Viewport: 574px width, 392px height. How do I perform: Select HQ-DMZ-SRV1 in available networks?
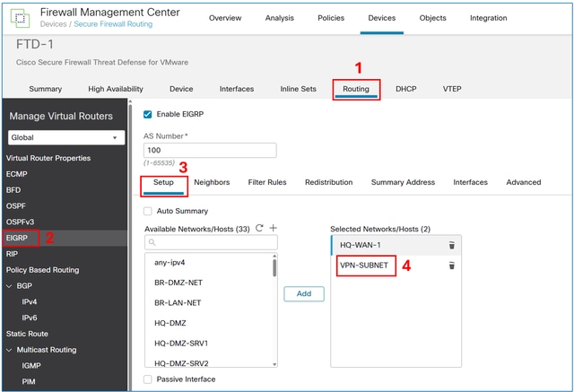[181, 344]
